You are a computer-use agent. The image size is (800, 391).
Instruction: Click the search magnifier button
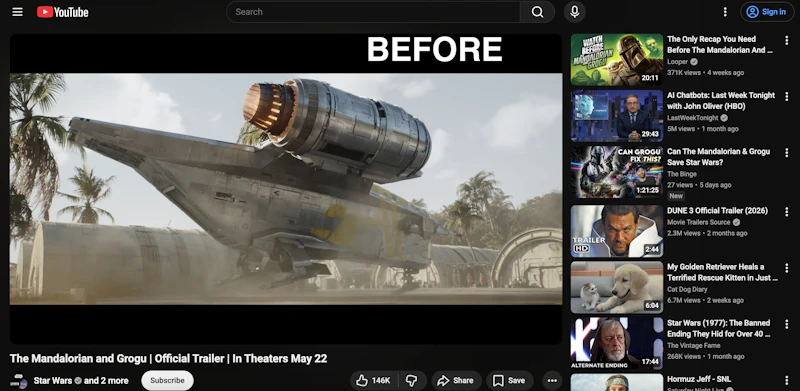coord(537,12)
